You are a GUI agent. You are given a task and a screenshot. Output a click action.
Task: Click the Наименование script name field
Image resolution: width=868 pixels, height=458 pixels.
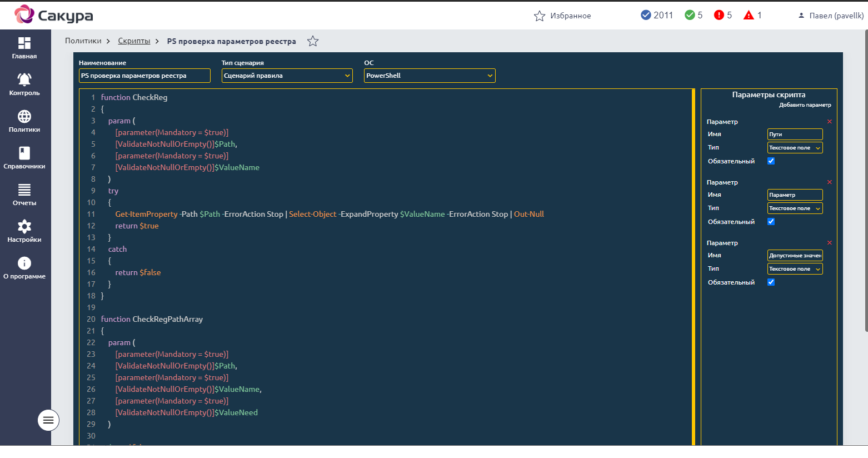(x=144, y=76)
